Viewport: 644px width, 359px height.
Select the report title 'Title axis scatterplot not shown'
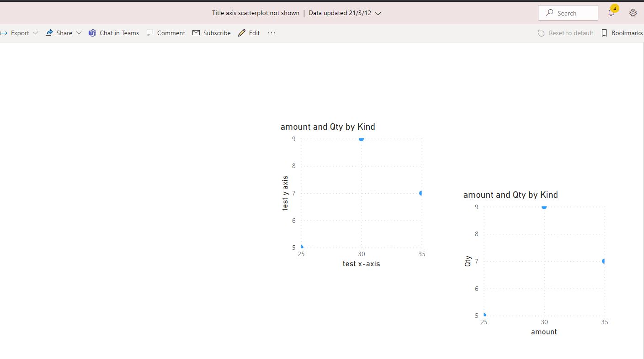(255, 13)
